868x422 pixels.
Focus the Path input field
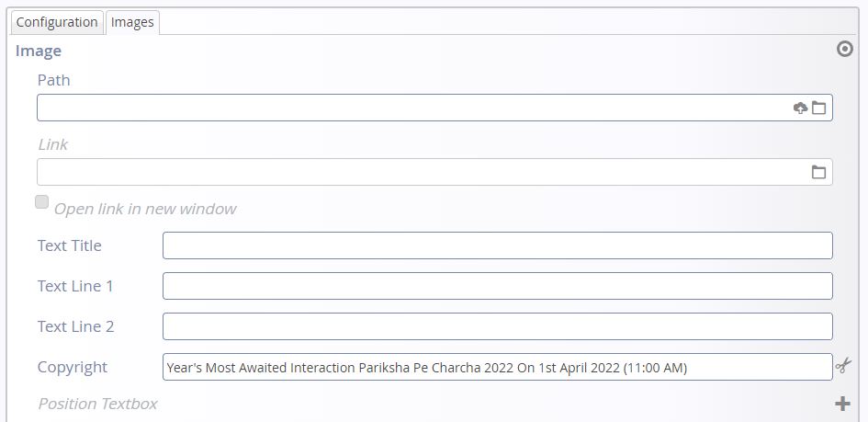(x=434, y=108)
